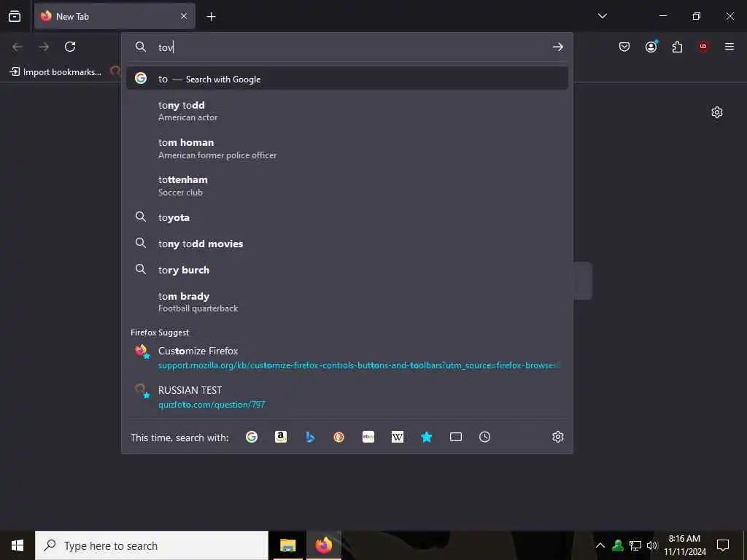Search this time with Amazon icon
This screenshot has height=560, width=747.
tap(281, 437)
